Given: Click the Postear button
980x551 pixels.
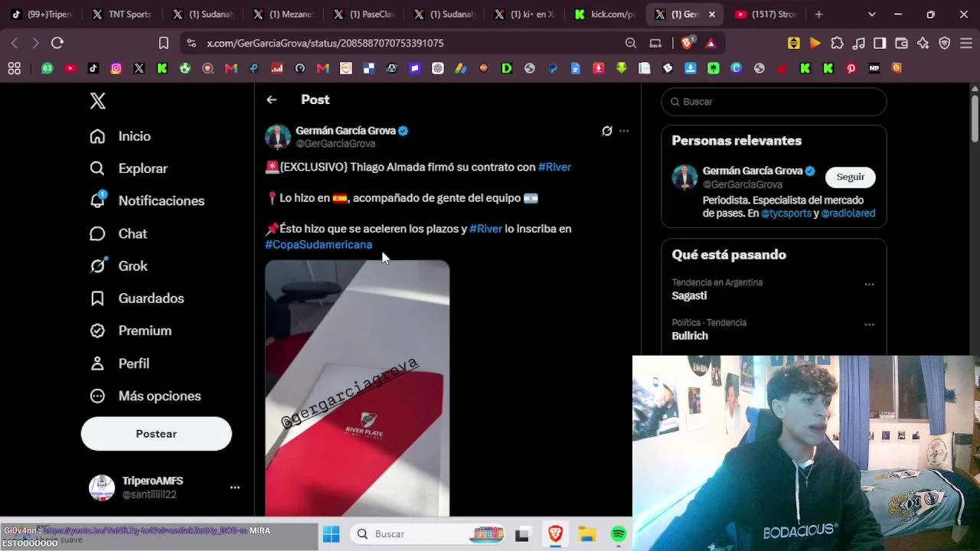Looking at the screenshot, I should click(156, 434).
